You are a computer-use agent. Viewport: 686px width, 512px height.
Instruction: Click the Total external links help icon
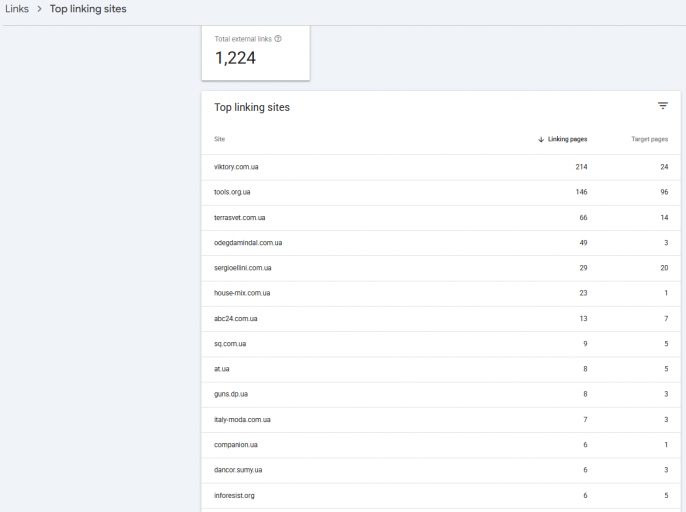(x=278, y=39)
